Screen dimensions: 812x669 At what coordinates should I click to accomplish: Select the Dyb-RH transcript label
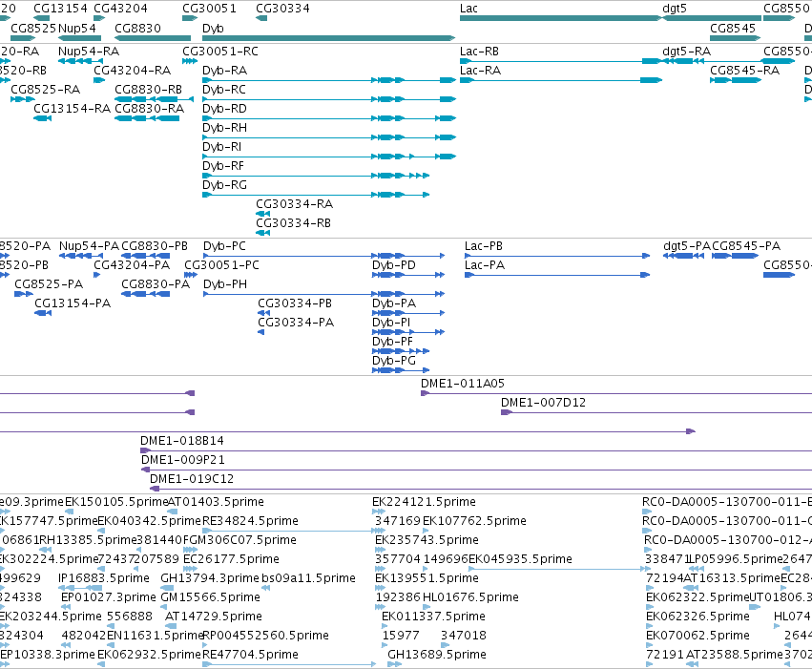click(x=225, y=128)
